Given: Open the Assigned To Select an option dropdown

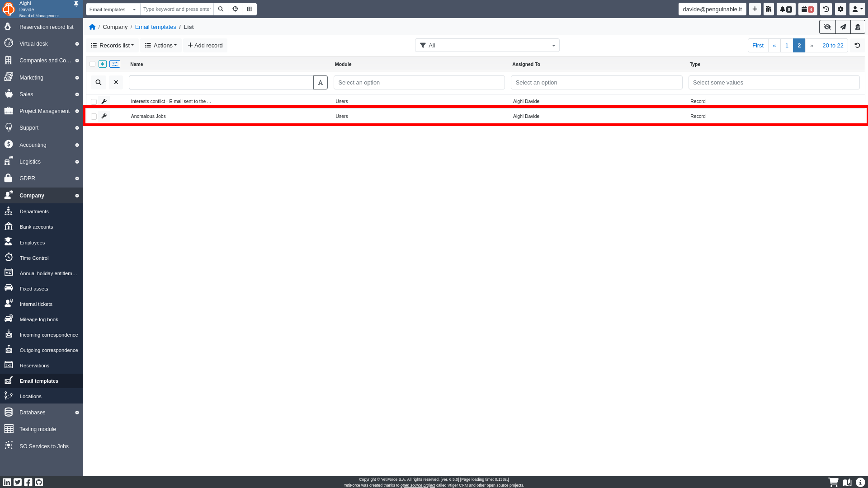Looking at the screenshot, I should click(596, 82).
